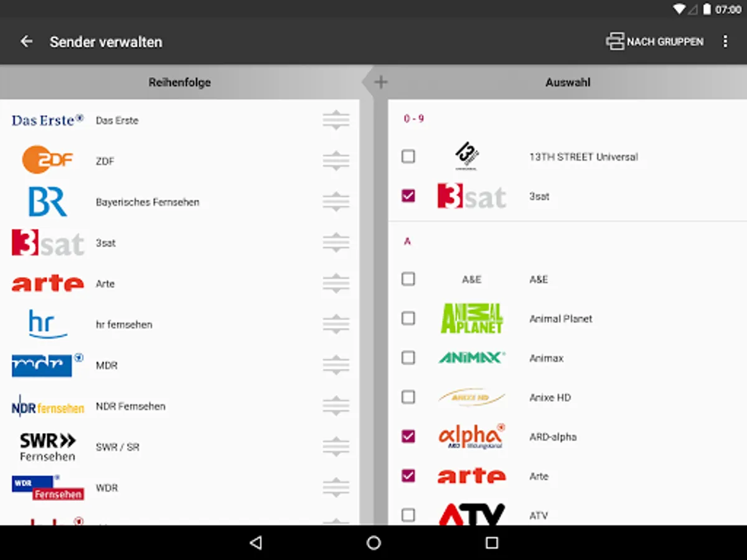
Task: Click the Animal Planet green logo
Action: (x=471, y=318)
